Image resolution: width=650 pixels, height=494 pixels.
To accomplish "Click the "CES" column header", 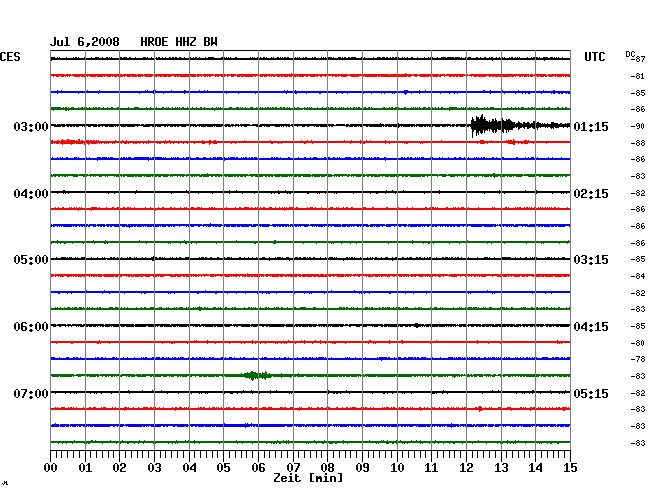I will (10, 57).
